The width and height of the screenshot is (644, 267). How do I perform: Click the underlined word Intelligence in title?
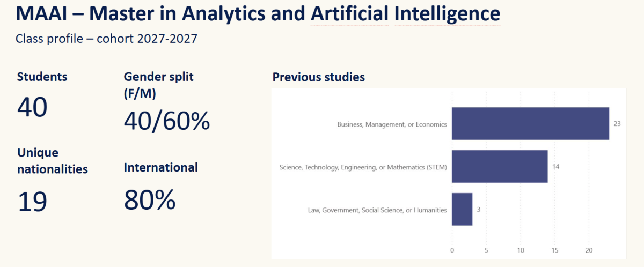coord(447,13)
